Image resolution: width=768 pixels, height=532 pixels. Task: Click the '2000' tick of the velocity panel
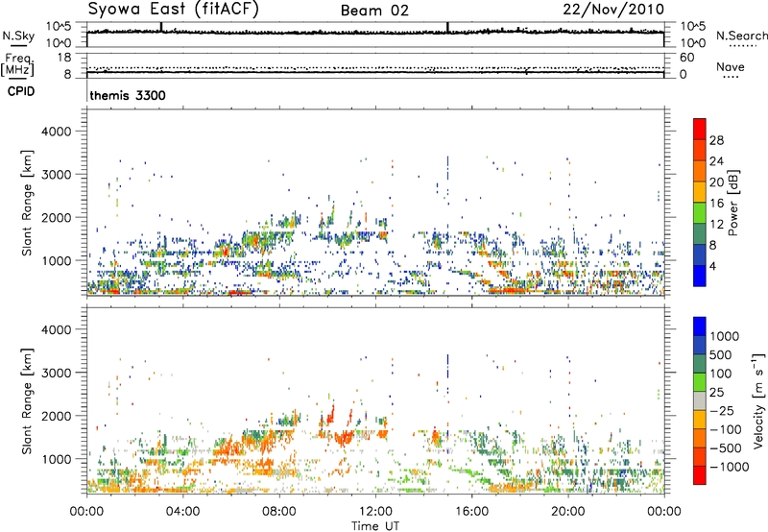56,416
